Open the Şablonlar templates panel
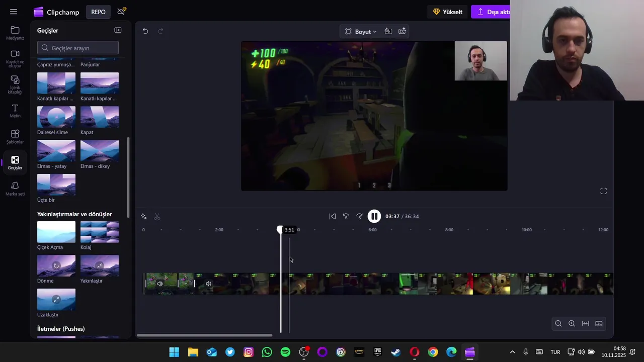644x362 pixels. point(15,137)
